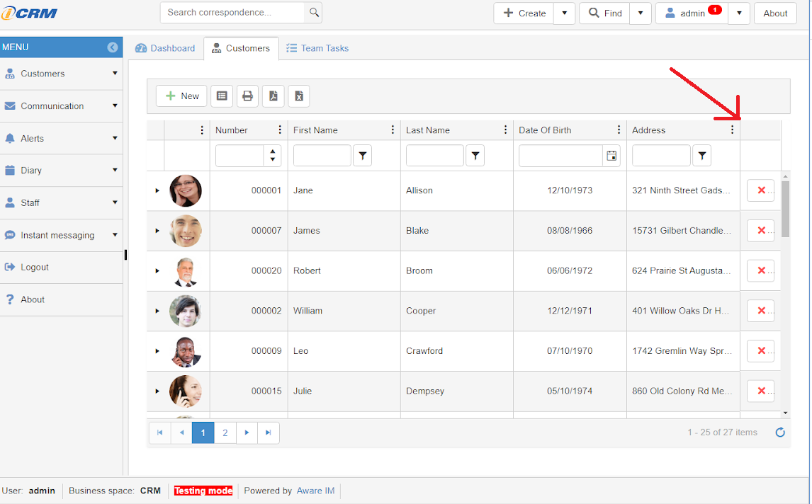812x504 pixels.
Task: Open Number column options menu
Action: click(x=280, y=130)
